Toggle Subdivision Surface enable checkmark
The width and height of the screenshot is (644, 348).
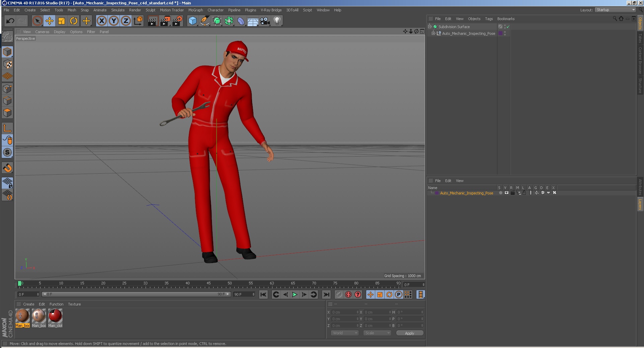click(508, 27)
